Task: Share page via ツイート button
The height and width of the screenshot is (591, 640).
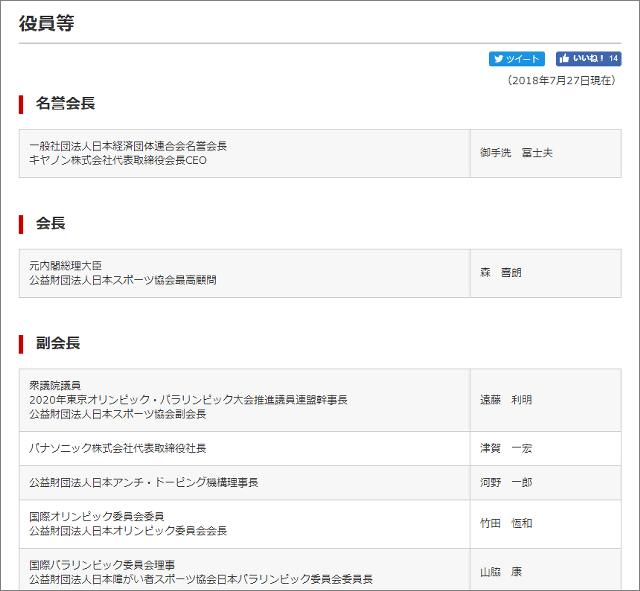Action: (517, 59)
